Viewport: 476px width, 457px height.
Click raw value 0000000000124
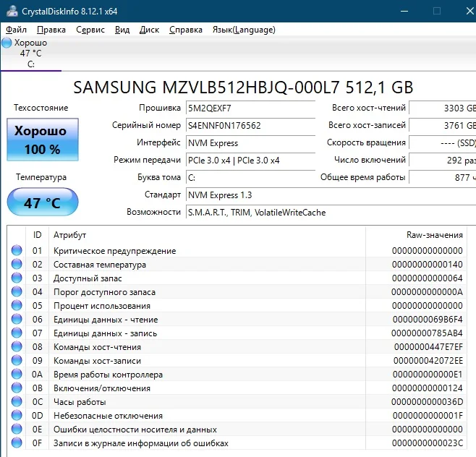(x=427, y=388)
